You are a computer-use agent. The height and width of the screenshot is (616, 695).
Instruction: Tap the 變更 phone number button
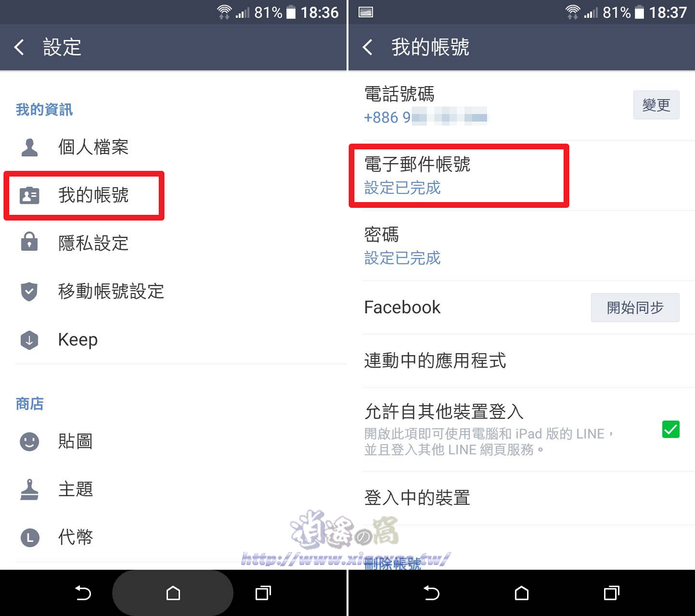click(x=656, y=105)
